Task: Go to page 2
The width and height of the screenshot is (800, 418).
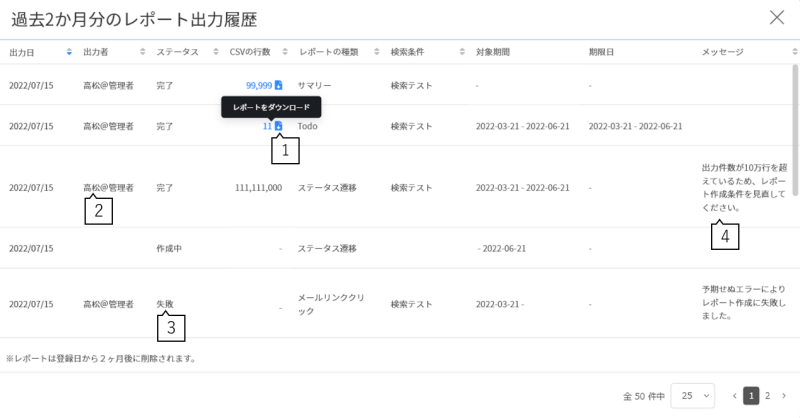Action: 767,396
